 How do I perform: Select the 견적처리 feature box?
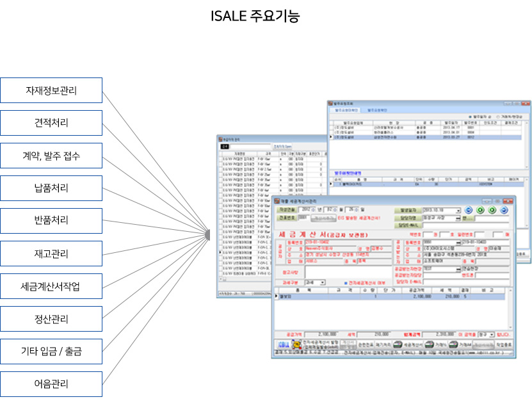point(51,123)
